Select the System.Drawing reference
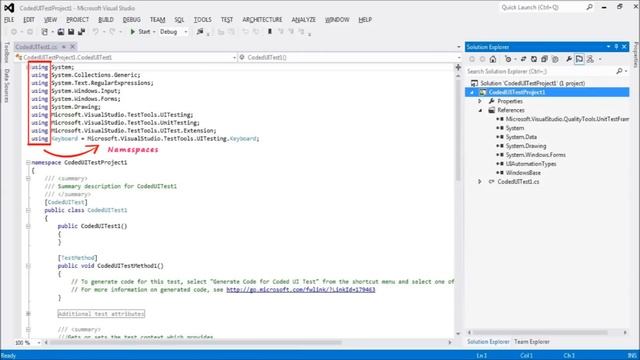The image size is (640, 360). pos(526,146)
